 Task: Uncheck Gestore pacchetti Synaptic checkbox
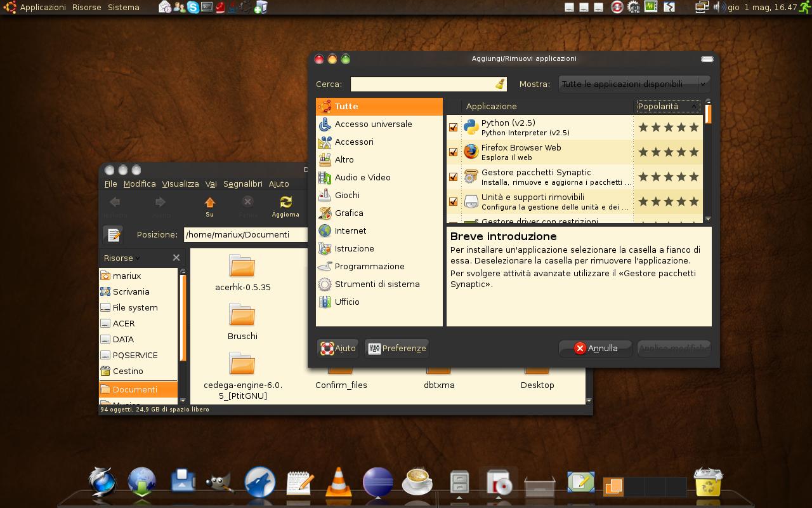(453, 177)
